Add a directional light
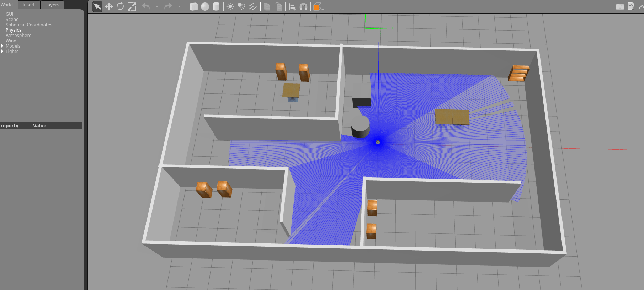The image size is (644, 290). point(253,7)
